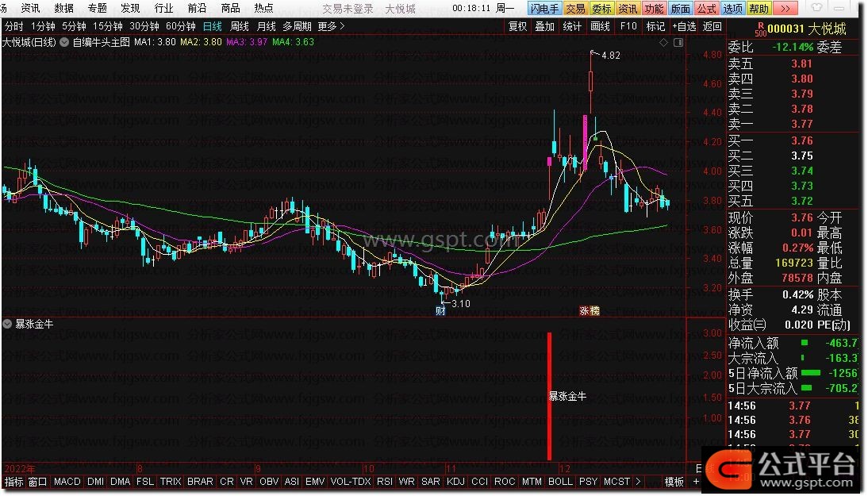Image resolution: width=868 pixels, height=496 pixels.
Task: Click the 榜 marker under the chart
Action: (594, 311)
